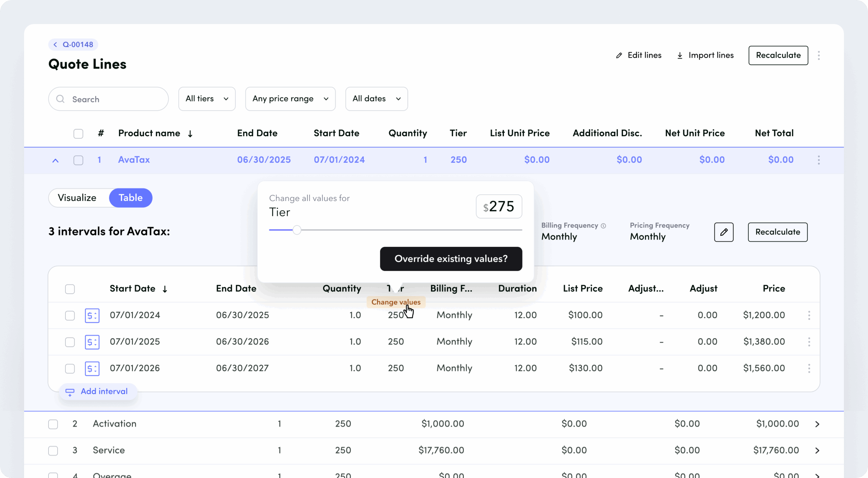868x478 pixels.
Task: Click pricing icon for 07/01/2024 interval
Action: (92, 315)
